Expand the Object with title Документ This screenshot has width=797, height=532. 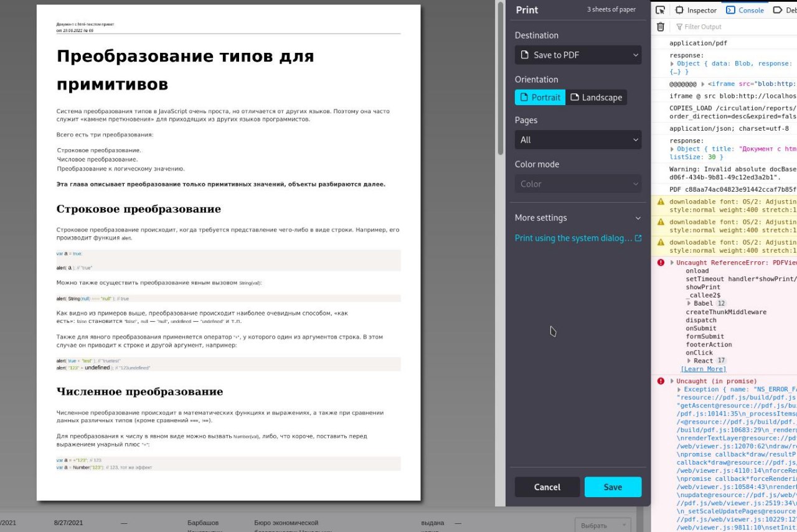[672, 149]
